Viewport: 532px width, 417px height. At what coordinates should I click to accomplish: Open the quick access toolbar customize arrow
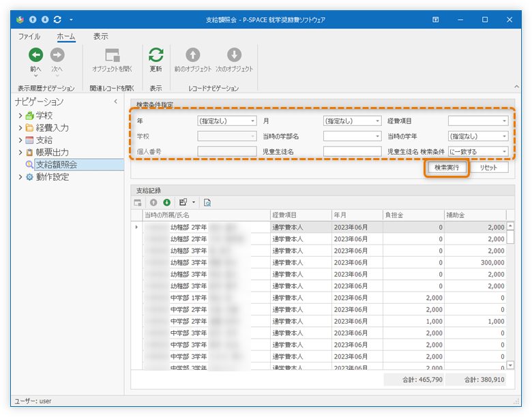[x=71, y=20]
